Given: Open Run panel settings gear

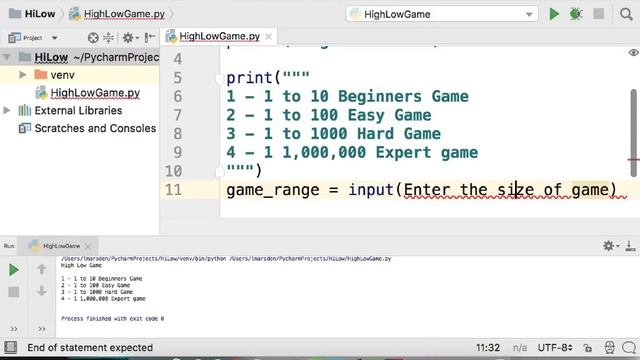Looking at the screenshot, I should click(611, 246).
